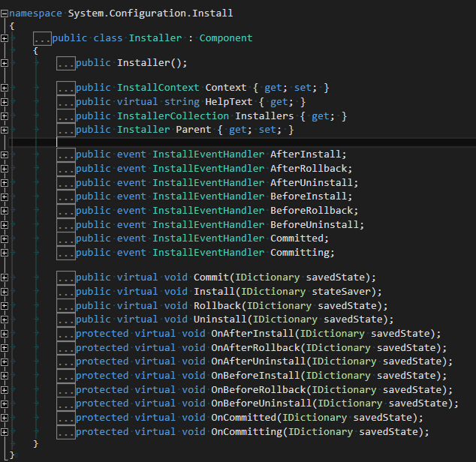Open collapsed ellipsis box before HelpText property
The width and height of the screenshot is (476, 462).
66,102
